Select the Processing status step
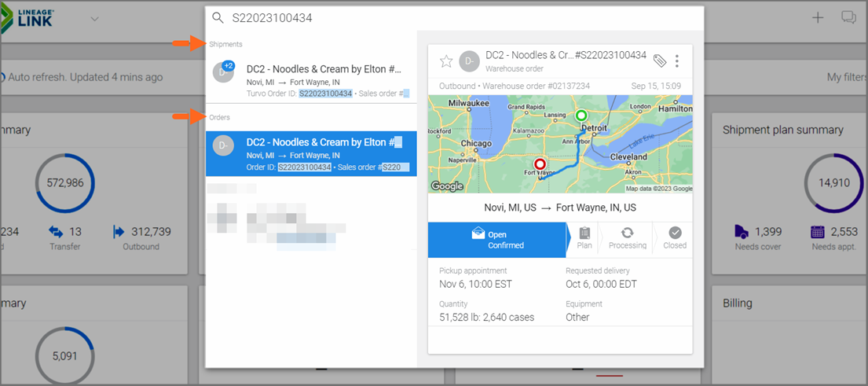 pos(627,240)
